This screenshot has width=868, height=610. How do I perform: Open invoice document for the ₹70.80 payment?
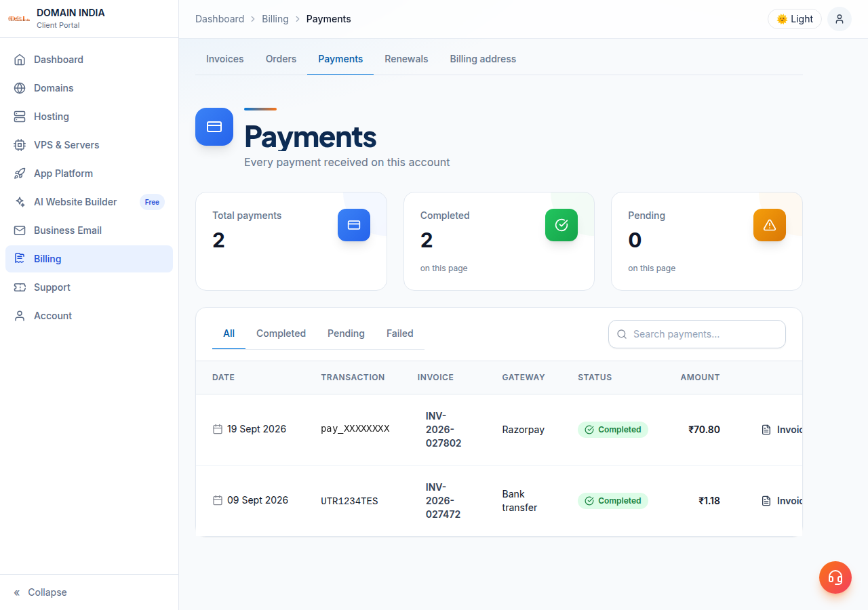pyautogui.click(x=782, y=430)
